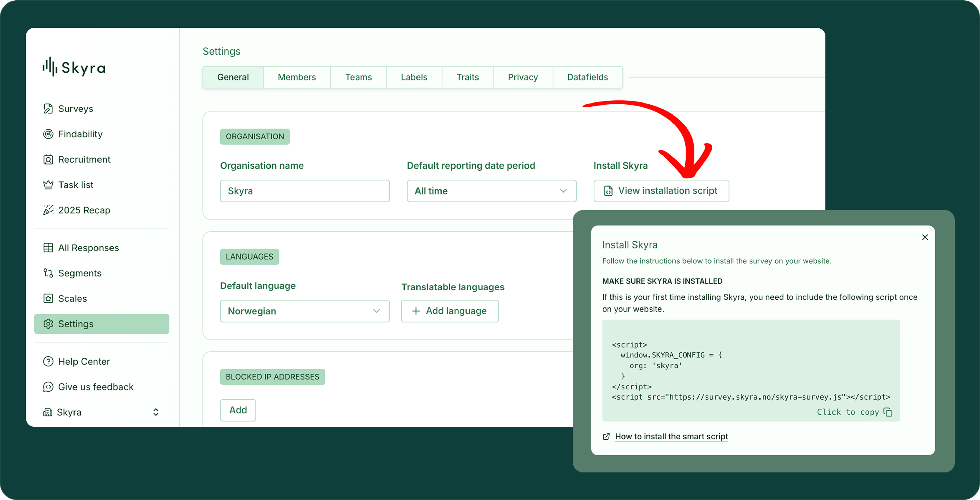
Task: Click View installation script button
Action: pyautogui.click(x=661, y=191)
